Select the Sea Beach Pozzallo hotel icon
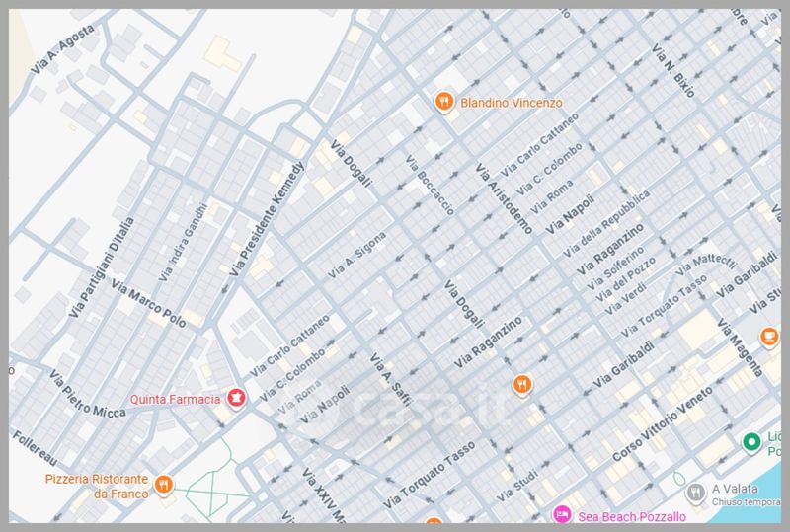 (561, 513)
